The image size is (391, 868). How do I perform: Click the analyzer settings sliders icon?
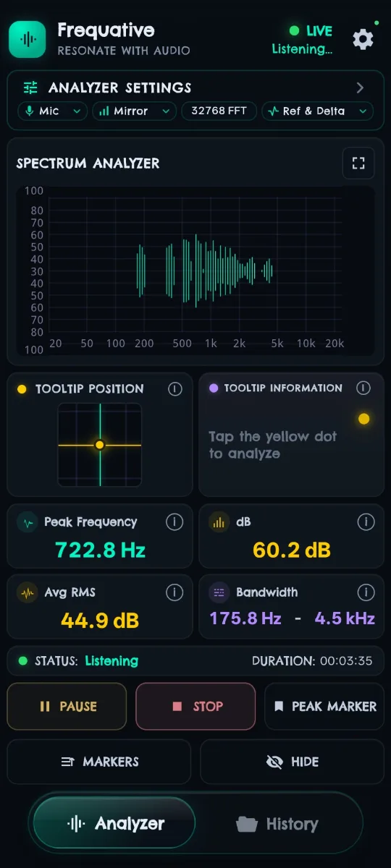pyautogui.click(x=30, y=88)
